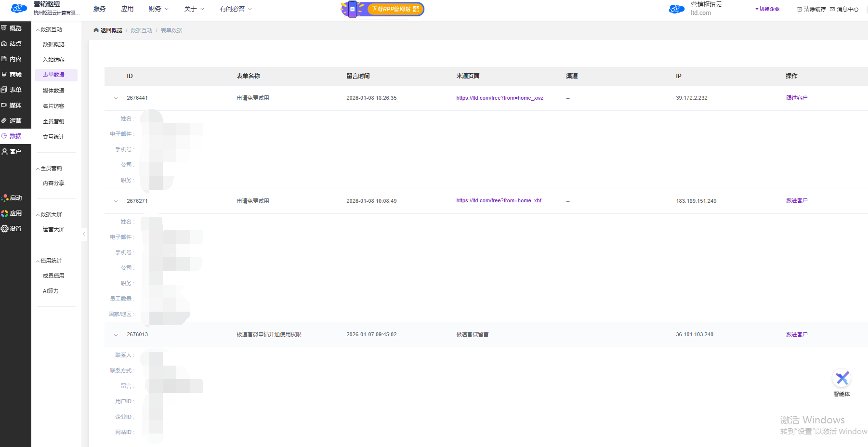Viewport: 868px width, 447px height.
Task: Select 入站访客 in the submenu
Action: pos(53,60)
